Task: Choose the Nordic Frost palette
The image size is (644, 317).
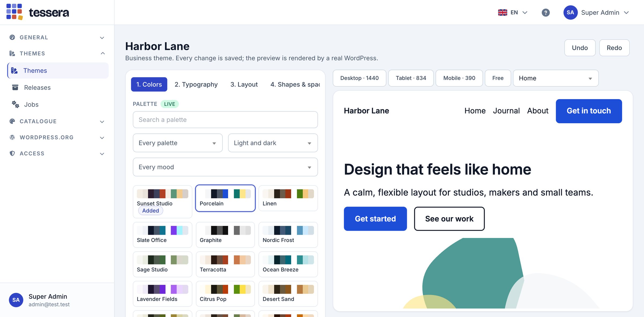Action: click(x=288, y=235)
